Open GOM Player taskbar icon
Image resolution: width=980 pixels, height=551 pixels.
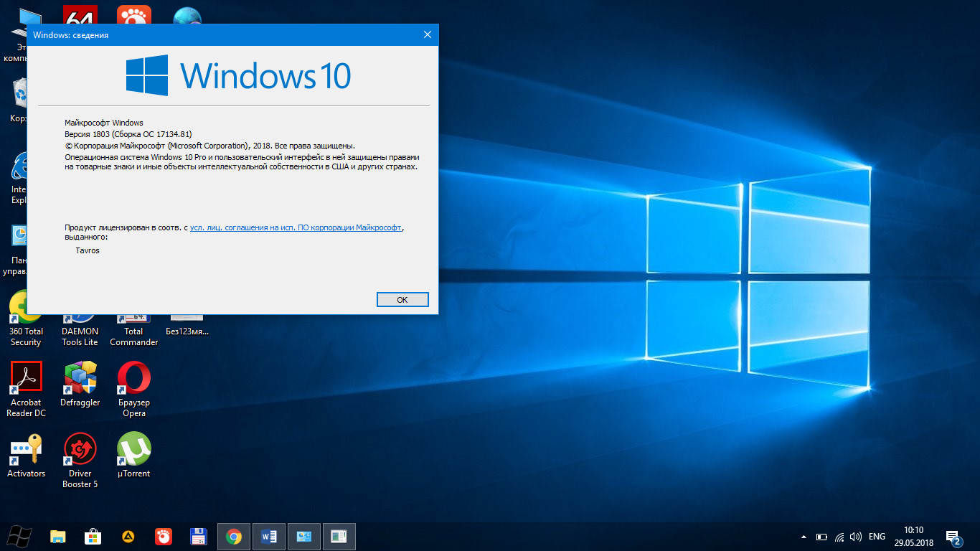(x=164, y=536)
